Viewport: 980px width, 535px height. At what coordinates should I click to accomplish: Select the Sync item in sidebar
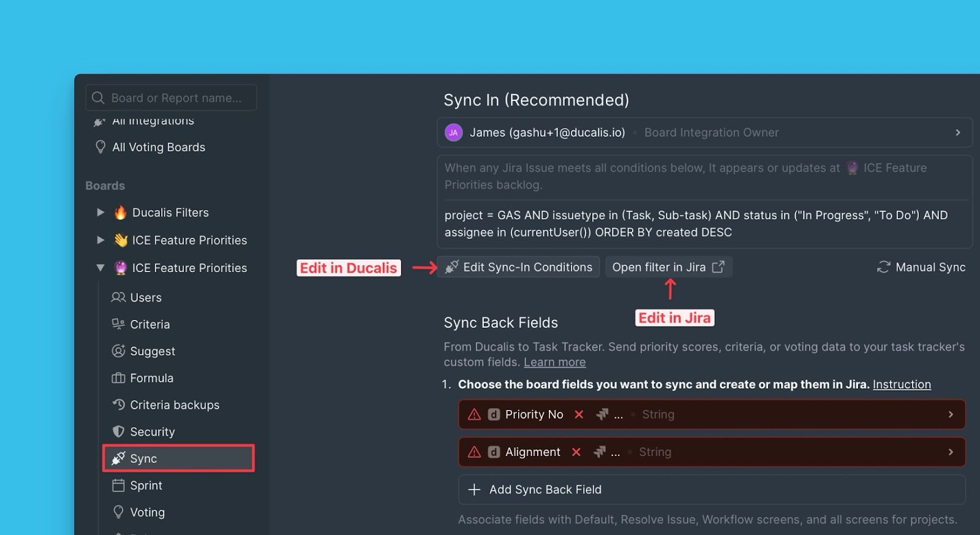pyautogui.click(x=143, y=459)
